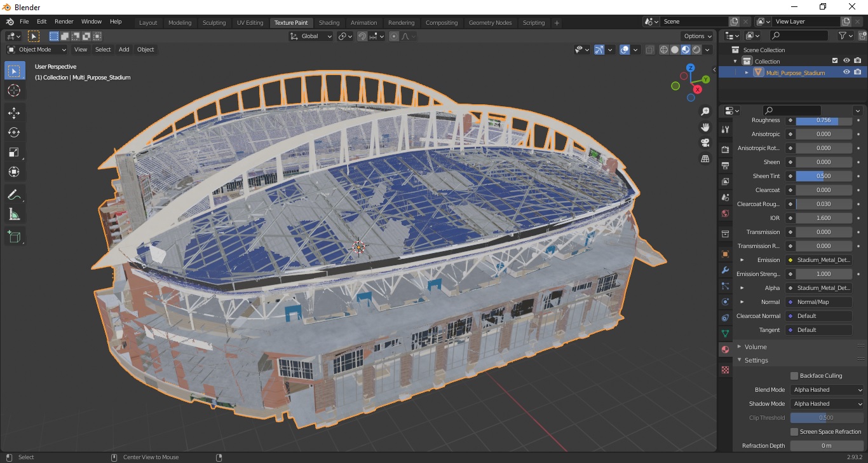This screenshot has width=868, height=463.
Task: Toggle Screen Space Refraction checkbox
Action: pyautogui.click(x=794, y=432)
